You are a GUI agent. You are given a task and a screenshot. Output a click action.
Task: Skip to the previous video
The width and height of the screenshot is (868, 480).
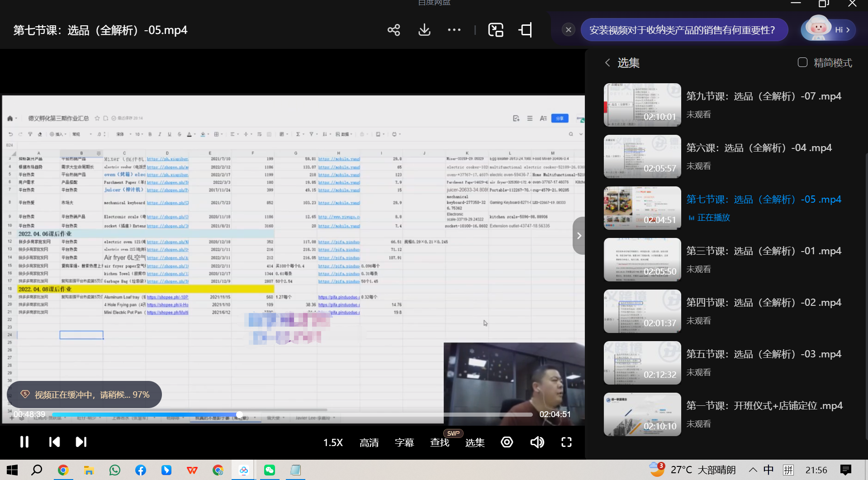(x=54, y=442)
